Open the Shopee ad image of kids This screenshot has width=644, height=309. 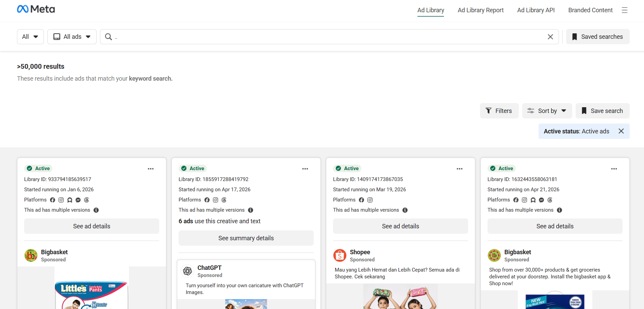[x=400, y=297]
